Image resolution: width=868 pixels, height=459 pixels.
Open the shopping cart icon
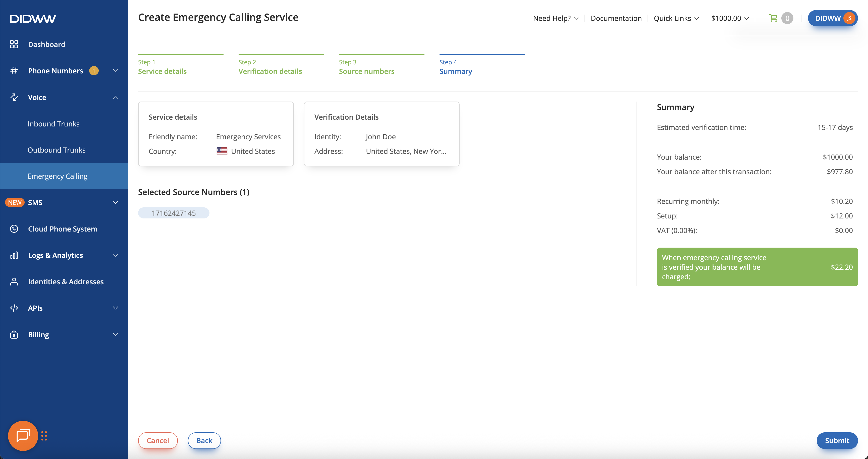click(x=773, y=18)
